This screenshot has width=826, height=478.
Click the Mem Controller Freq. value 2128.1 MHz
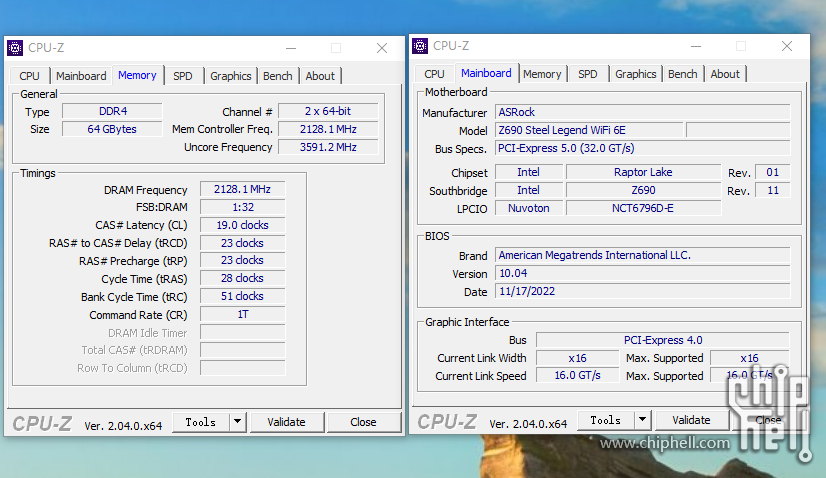tap(328, 129)
